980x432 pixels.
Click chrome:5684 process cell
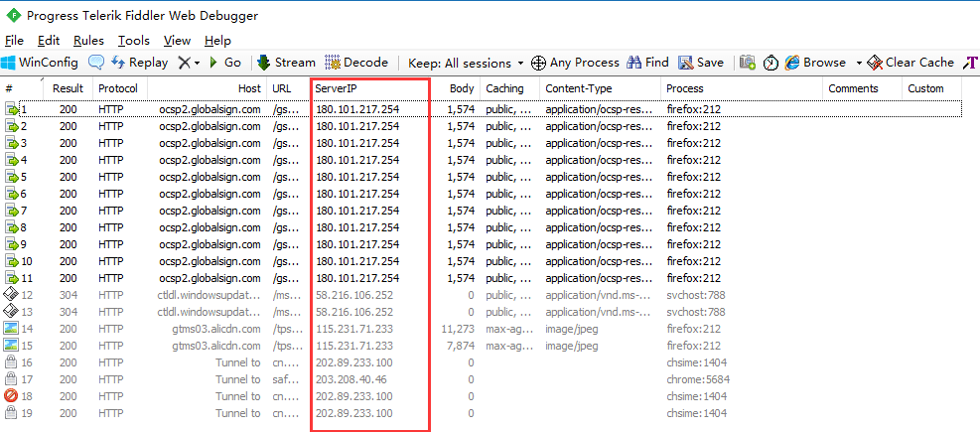click(698, 379)
